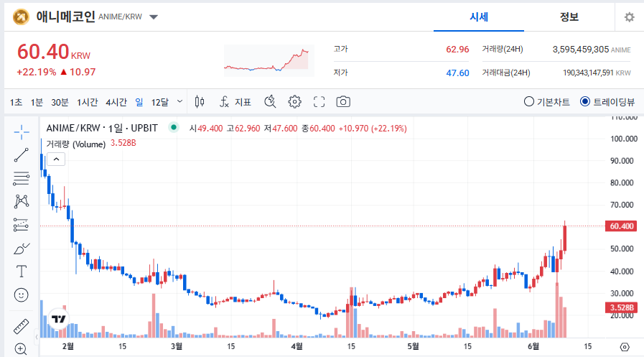
Task: Select the crosshair cursor tool
Action: point(22,131)
